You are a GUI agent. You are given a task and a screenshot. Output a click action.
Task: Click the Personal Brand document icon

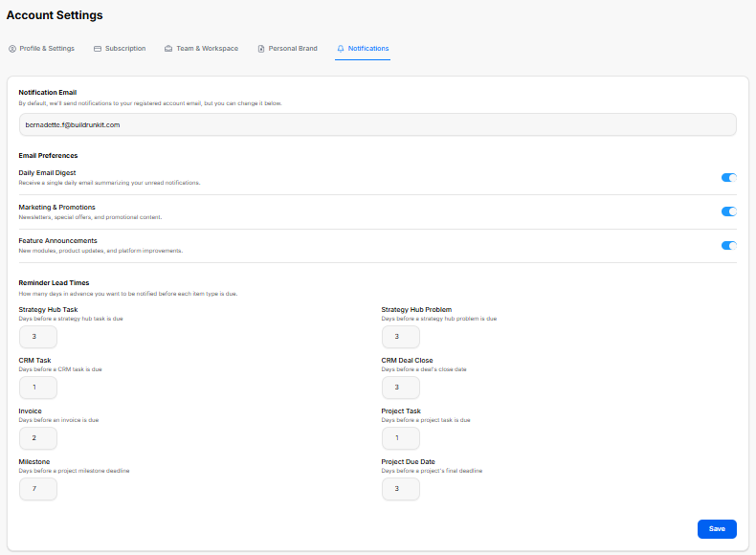pyautogui.click(x=261, y=49)
